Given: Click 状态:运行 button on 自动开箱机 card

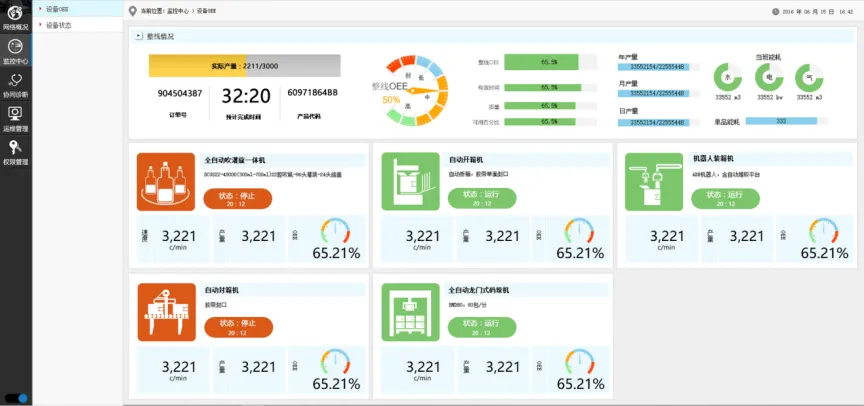Looking at the screenshot, I should (481, 198).
